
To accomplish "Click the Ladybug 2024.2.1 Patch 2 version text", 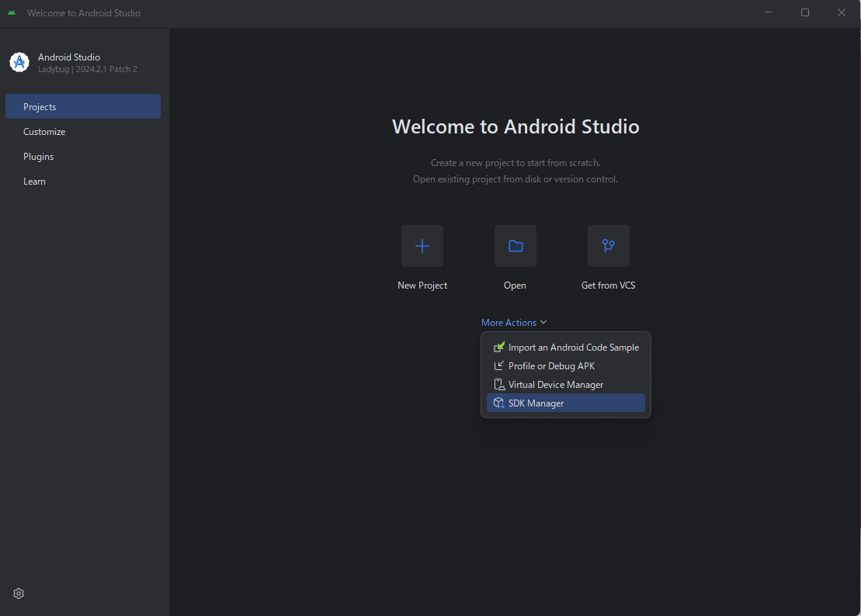I will 87,69.
